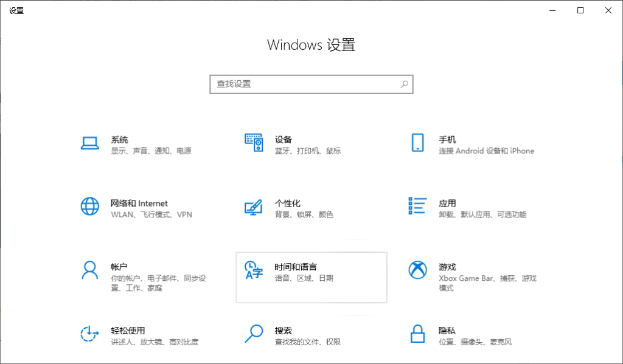The width and height of the screenshot is (623, 364).
Task: Maximize the 设置 window
Action: pos(580,10)
